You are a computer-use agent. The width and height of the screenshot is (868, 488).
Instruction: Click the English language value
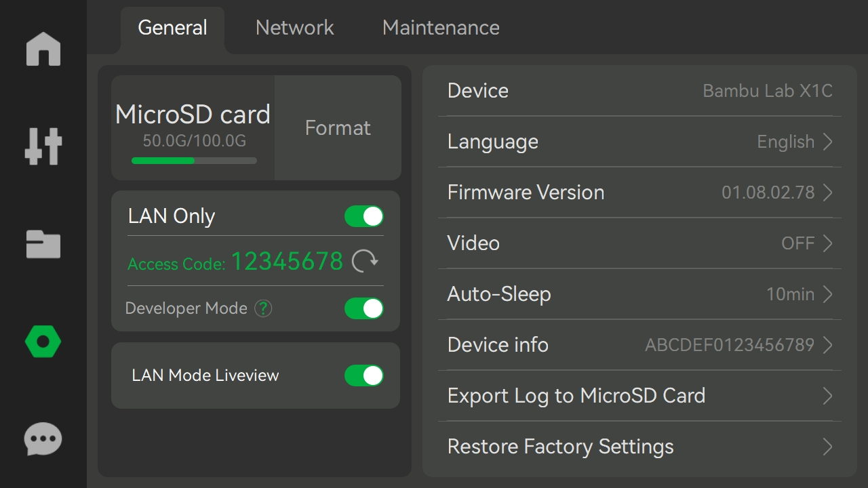tap(785, 142)
